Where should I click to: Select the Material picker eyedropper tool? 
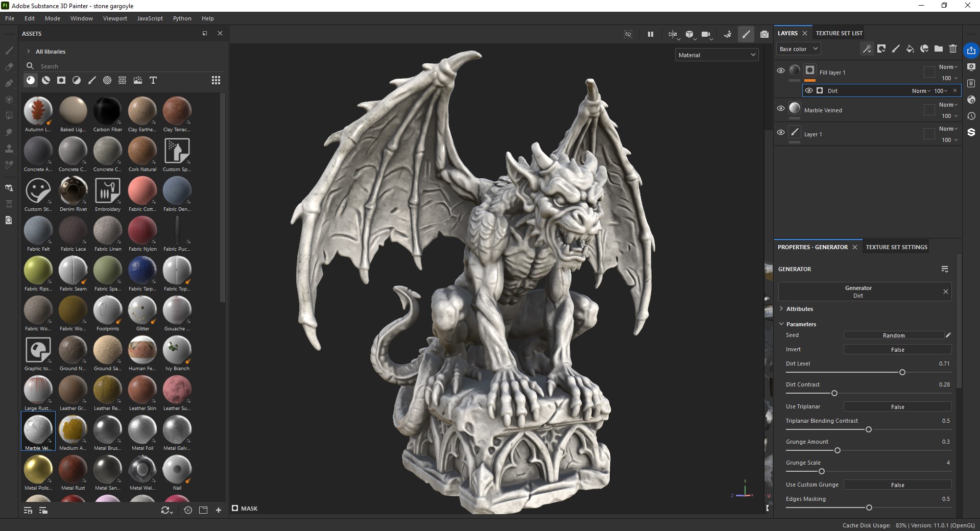pyautogui.click(x=9, y=165)
